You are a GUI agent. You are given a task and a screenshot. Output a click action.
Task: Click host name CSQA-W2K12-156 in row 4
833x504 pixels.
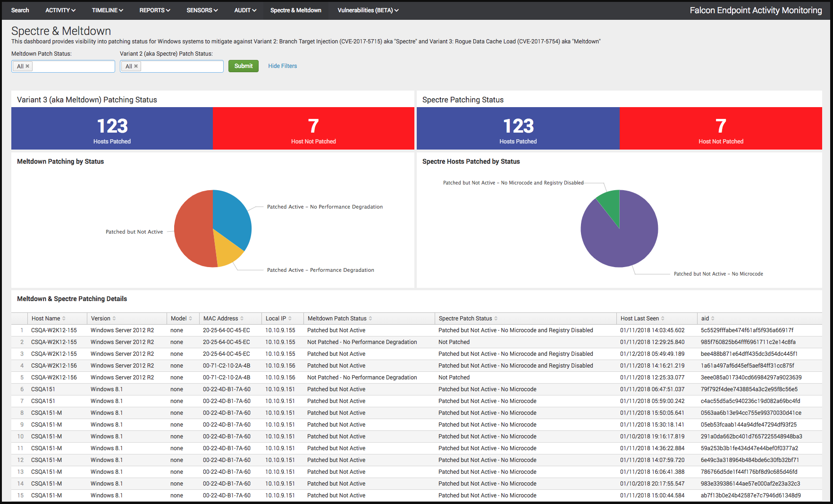(54, 366)
